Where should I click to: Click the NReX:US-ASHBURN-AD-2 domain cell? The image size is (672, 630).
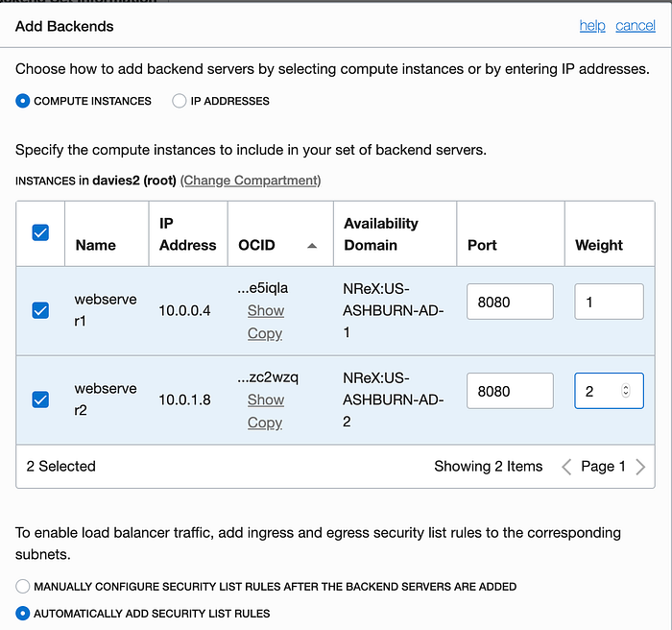click(x=394, y=400)
